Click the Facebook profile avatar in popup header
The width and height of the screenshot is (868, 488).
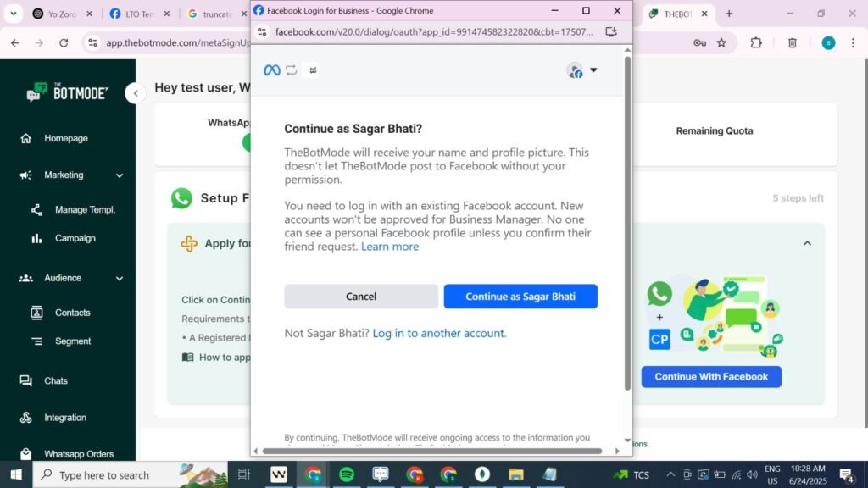pyautogui.click(x=576, y=70)
